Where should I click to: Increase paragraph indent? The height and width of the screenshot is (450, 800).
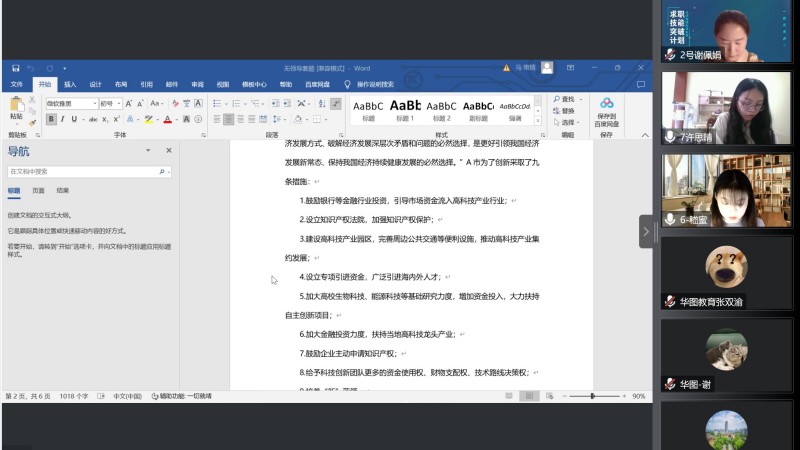[287, 104]
